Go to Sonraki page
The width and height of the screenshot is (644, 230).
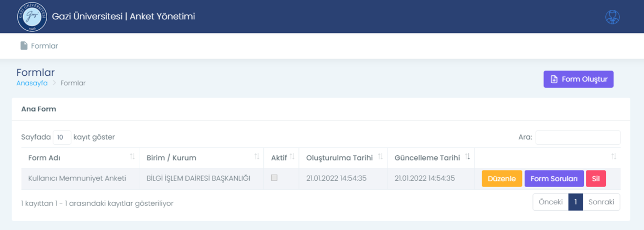pos(601,202)
